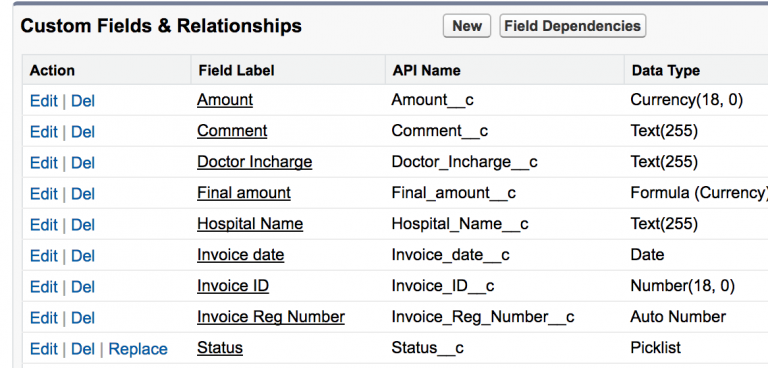The width and height of the screenshot is (768, 368).
Task: Delete the Amount field
Action: (83, 101)
